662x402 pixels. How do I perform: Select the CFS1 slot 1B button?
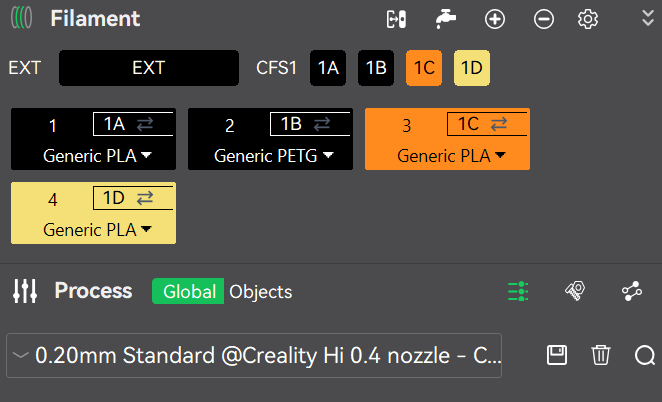(x=376, y=68)
